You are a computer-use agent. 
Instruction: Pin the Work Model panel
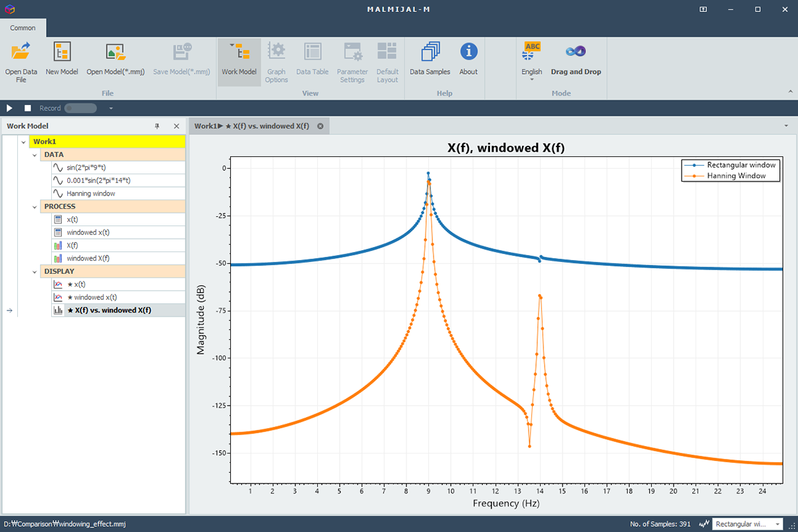point(158,126)
